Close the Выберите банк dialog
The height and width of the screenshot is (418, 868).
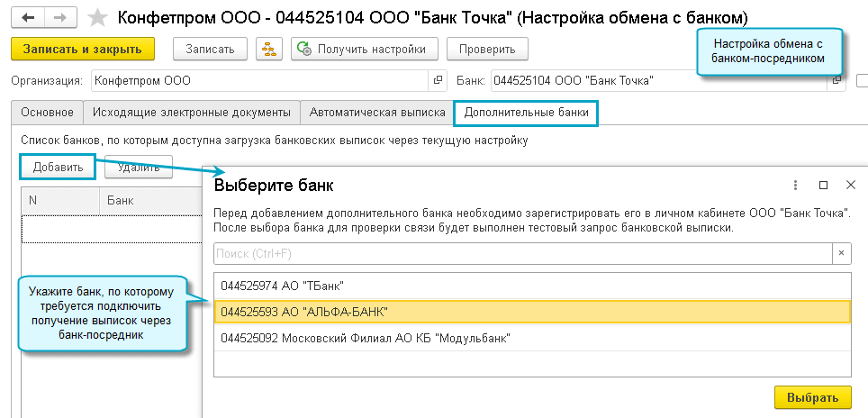tap(851, 186)
